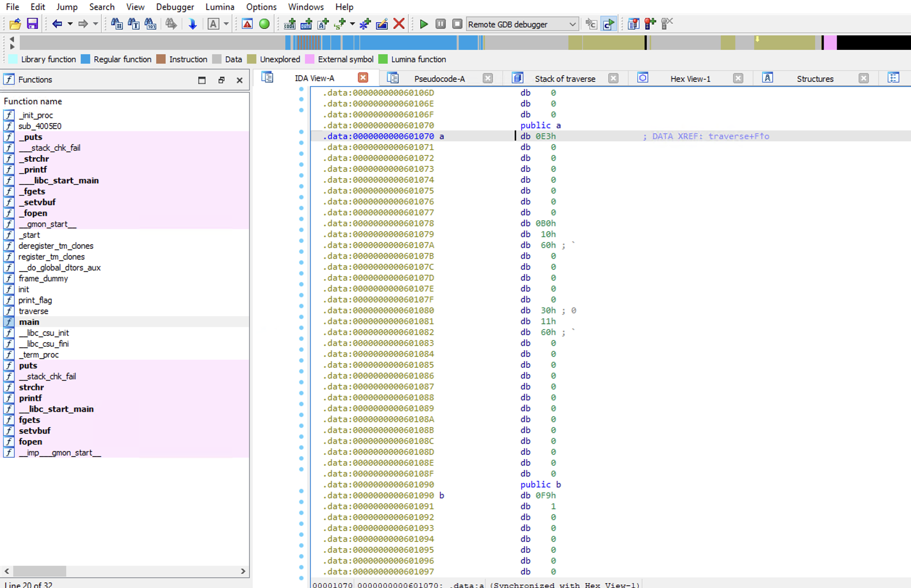Click the delete breakpoint grayed icon
Image resolution: width=911 pixels, height=588 pixels.
pyautogui.click(x=667, y=24)
